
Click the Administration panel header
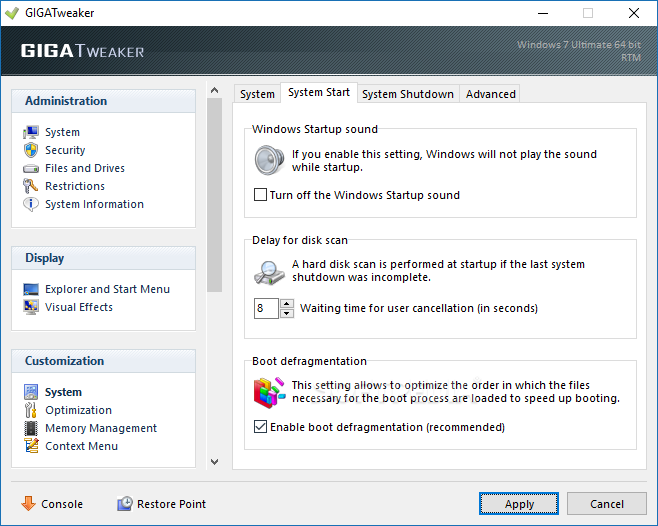(x=103, y=101)
